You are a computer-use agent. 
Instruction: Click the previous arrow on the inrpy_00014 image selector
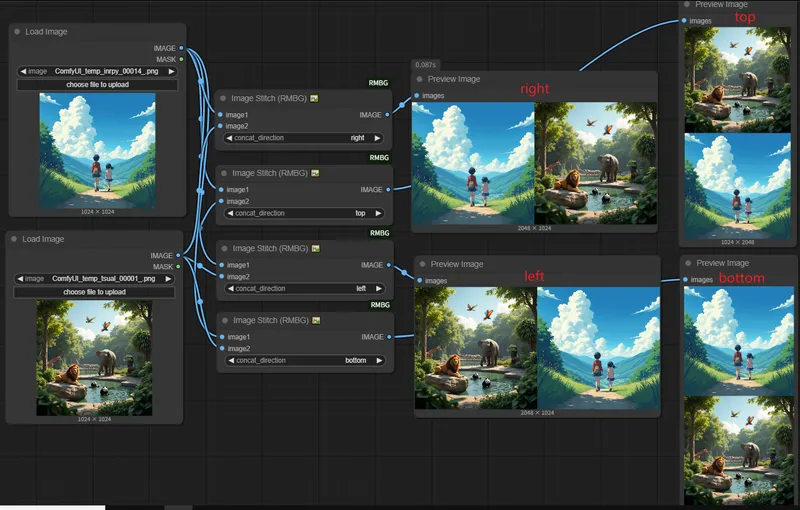[x=23, y=71]
